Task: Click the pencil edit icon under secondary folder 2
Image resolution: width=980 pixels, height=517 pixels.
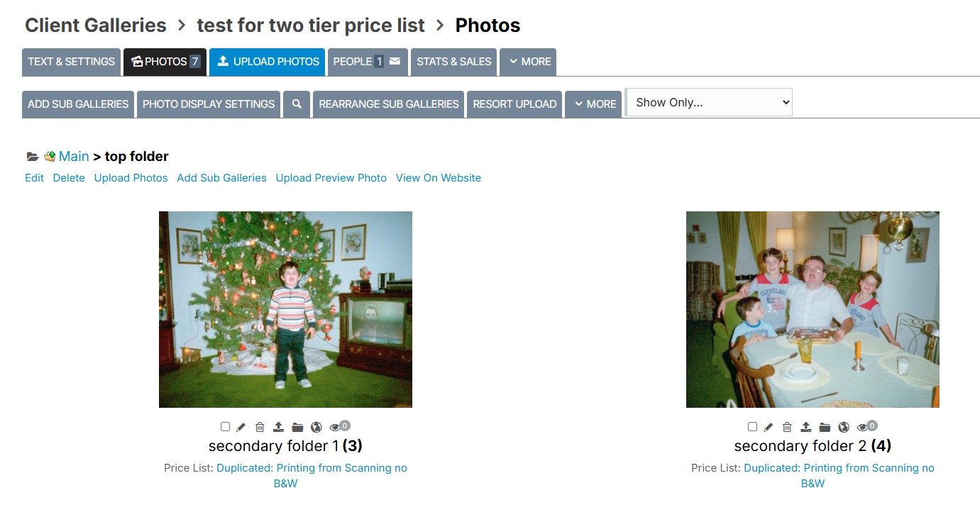Action: tap(769, 427)
